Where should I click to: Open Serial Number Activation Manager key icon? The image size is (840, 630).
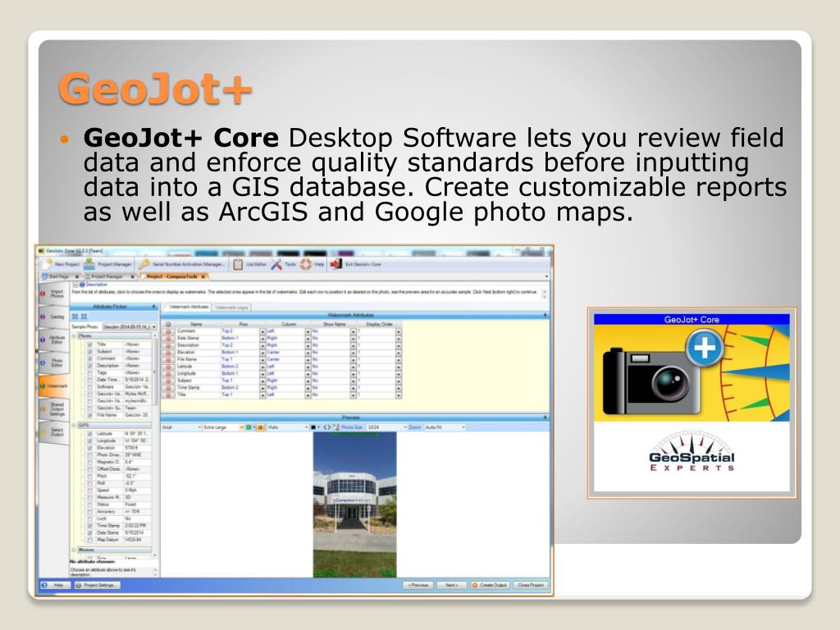pyautogui.click(x=144, y=264)
